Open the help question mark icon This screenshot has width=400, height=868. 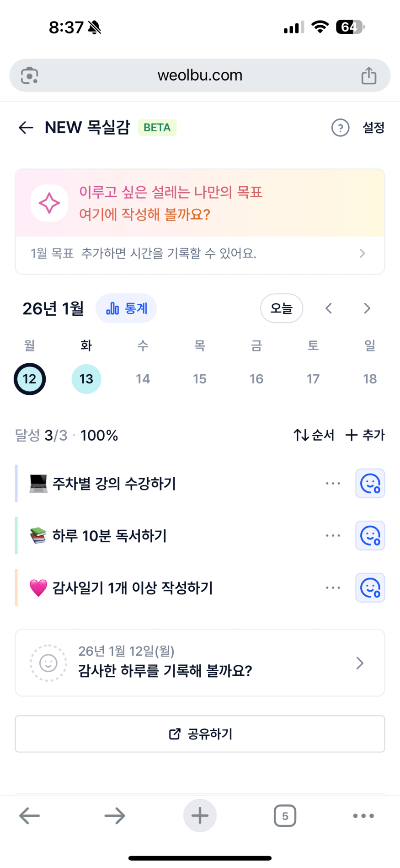(x=340, y=128)
